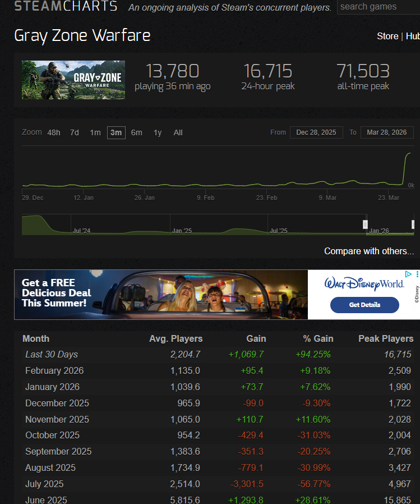This screenshot has width=420, height=504.
Task: Select the February 2026 row label
Action: coord(54,371)
